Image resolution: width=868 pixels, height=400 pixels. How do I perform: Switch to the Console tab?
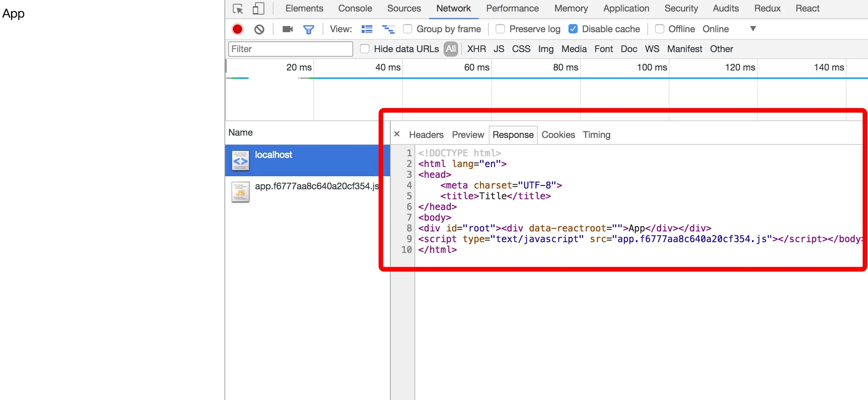tap(355, 8)
